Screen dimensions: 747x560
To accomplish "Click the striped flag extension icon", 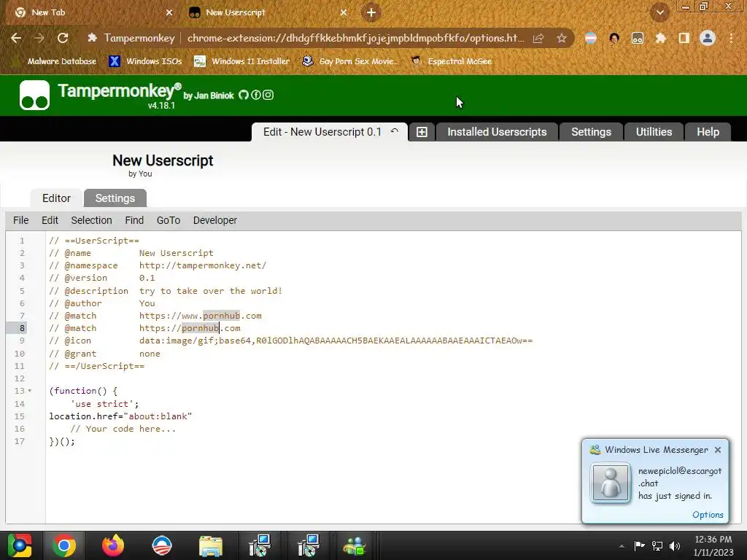I will 591,38.
